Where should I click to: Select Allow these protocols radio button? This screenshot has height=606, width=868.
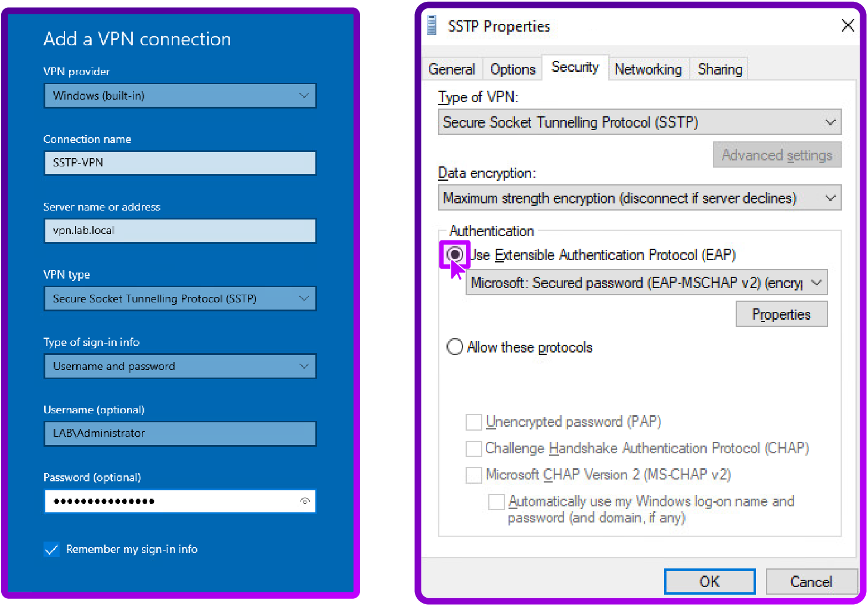454,347
